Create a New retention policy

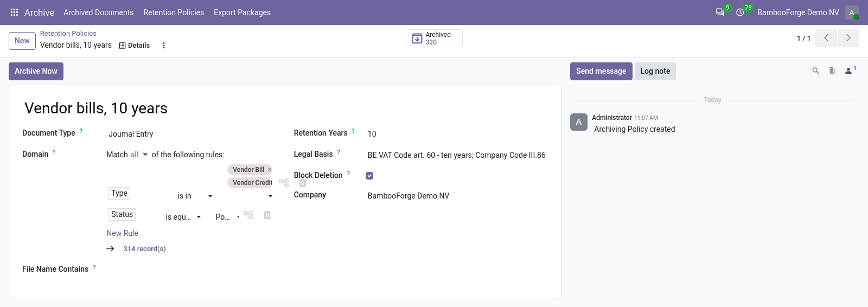click(22, 41)
